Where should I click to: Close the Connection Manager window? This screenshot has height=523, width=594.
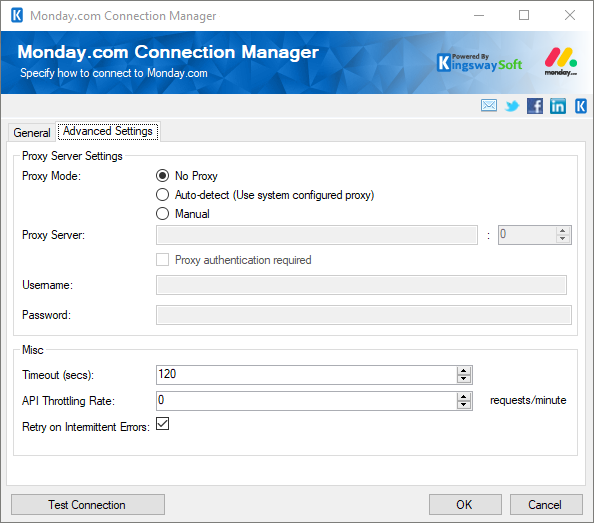coord(570,16)
